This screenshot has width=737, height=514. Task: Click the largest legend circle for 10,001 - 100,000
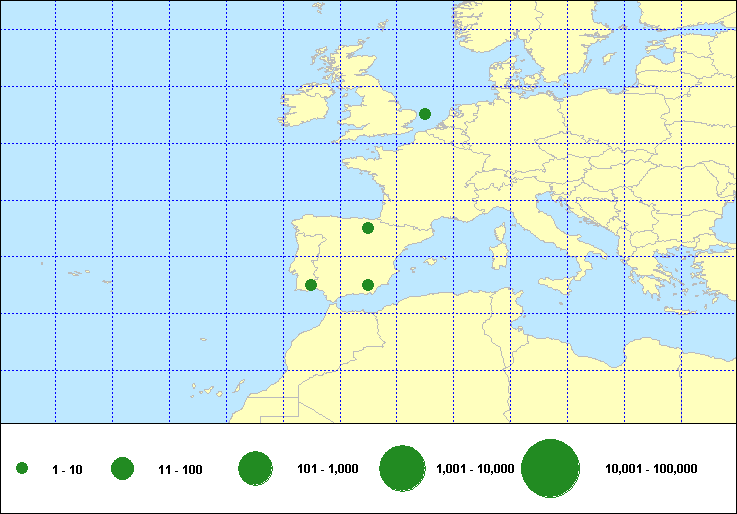[x=551, y=468]
